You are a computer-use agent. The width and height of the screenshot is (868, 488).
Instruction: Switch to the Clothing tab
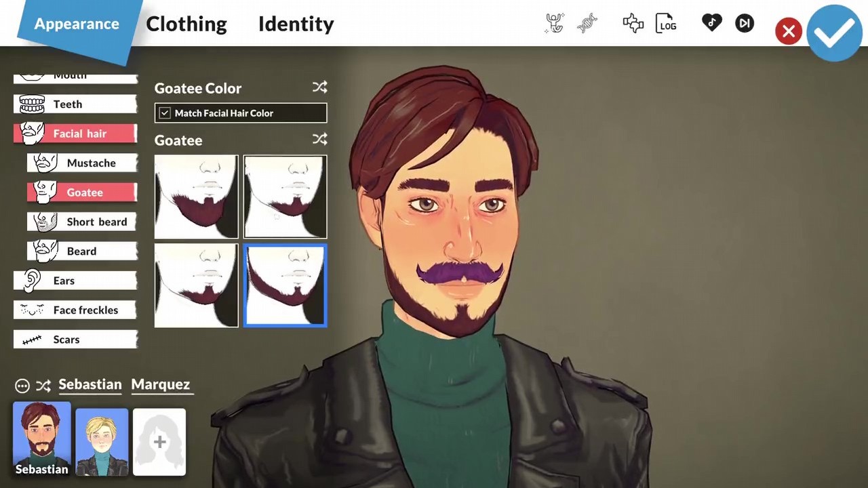point(186,24)
